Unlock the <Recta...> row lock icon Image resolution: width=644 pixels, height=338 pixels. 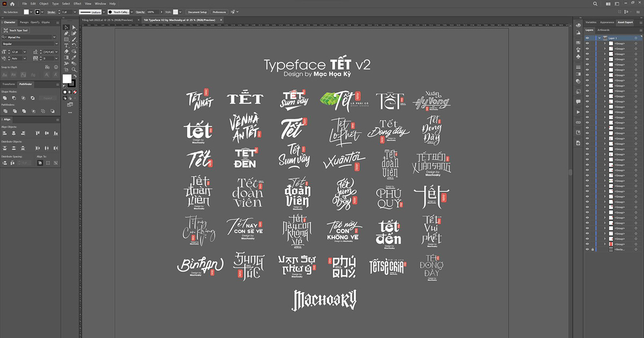point(592,249)
